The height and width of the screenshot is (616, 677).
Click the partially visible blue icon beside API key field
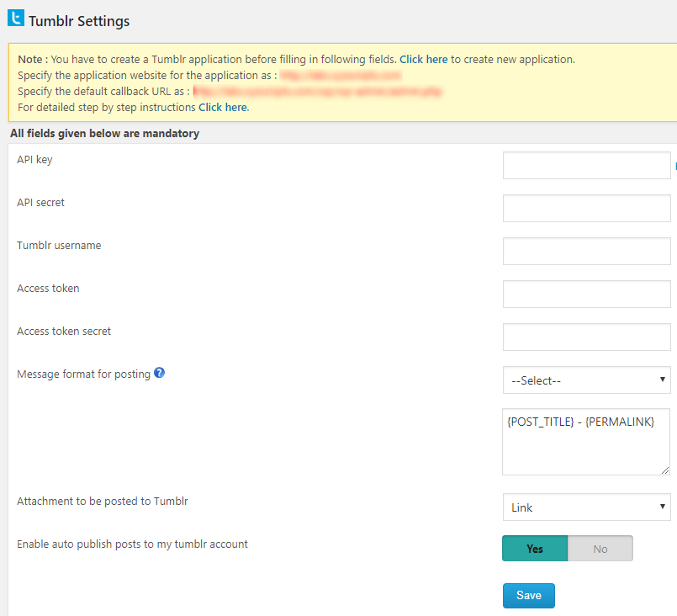(x=675, y=166)
